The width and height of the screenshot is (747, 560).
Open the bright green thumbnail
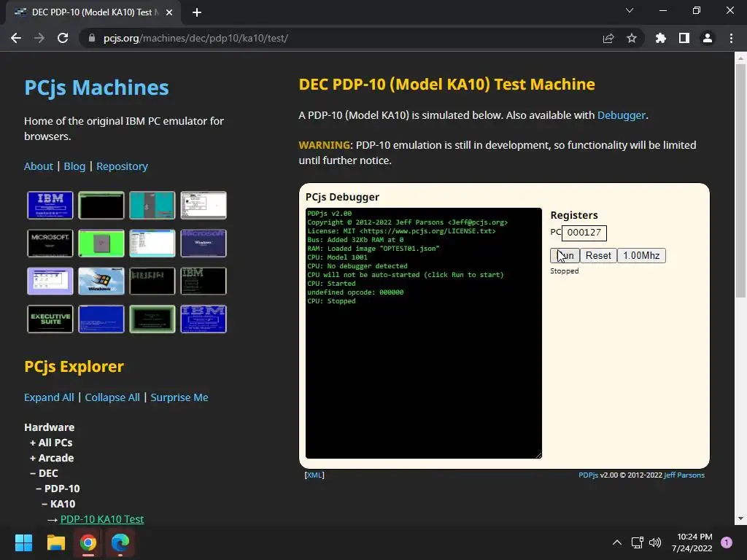(101, 244)
